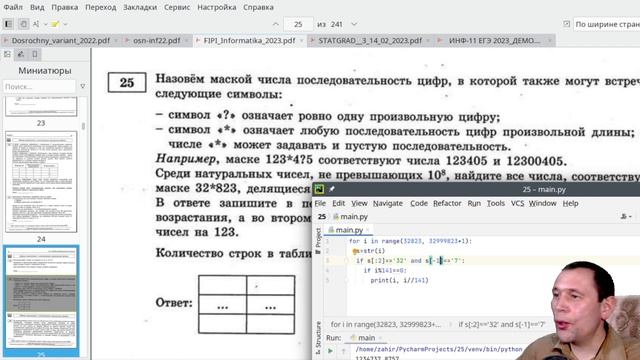Open the text selection tool dropdown arrow
This screenshot has width=640, height=360.
tap(45, 24)
